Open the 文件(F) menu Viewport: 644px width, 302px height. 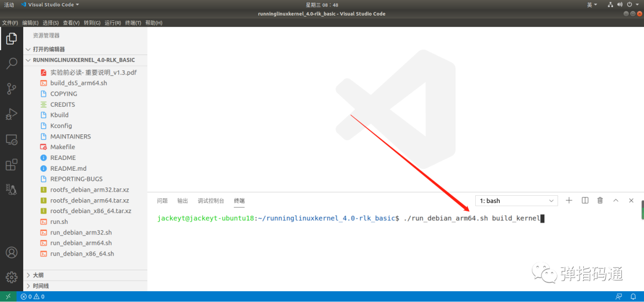(10, 23)
